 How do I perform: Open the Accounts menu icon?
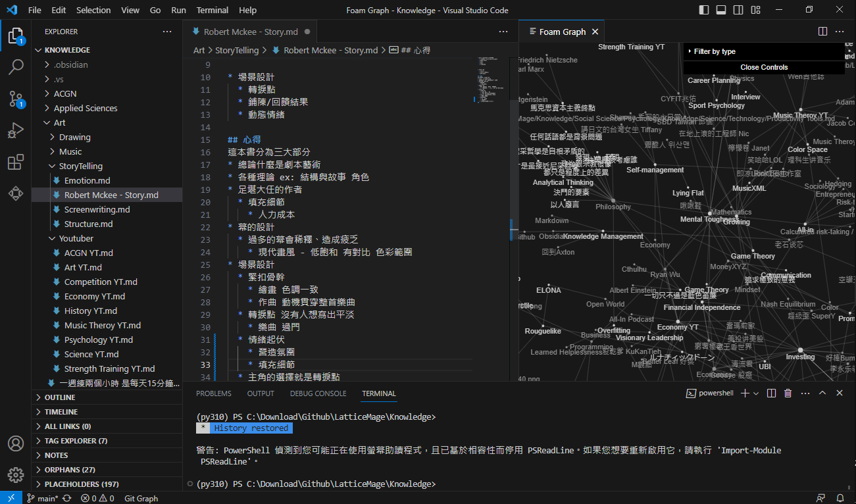click(x=16, y=443)
